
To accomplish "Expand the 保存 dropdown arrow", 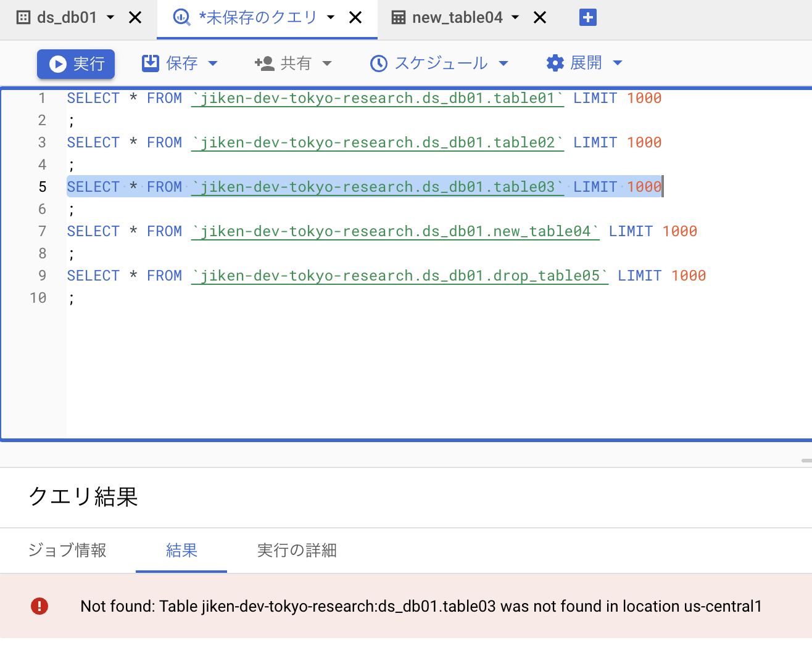I will pos(213,63).
